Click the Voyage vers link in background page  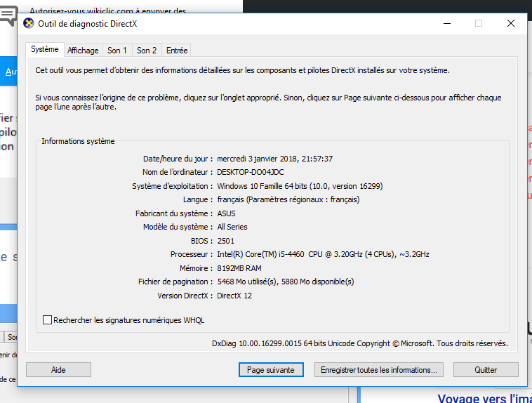coord(484,398)
